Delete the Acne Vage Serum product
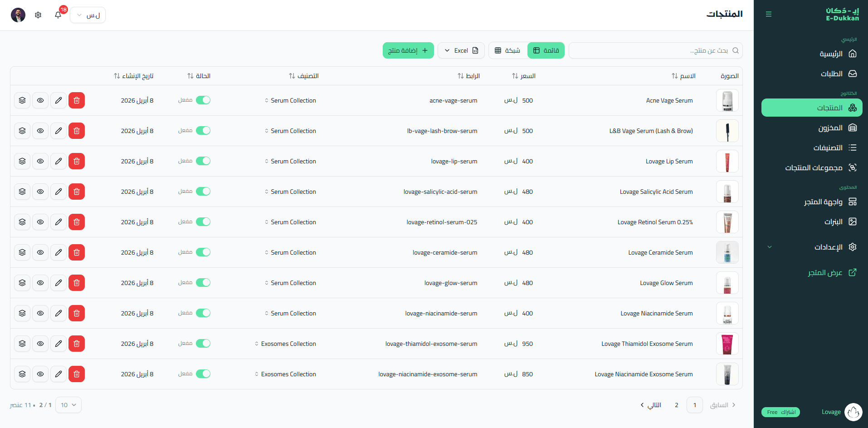 point(77,100)
